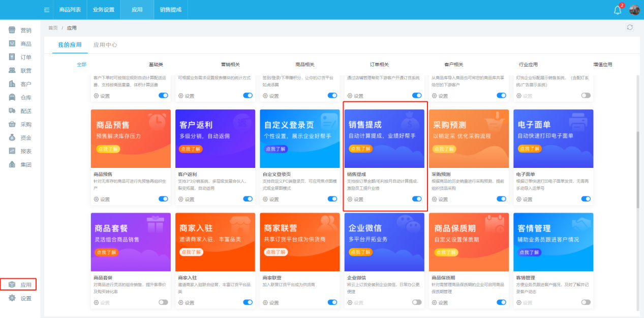644x318 pixels.
Task: Filter apps by 营销相关 category
Action: point(230,65)
